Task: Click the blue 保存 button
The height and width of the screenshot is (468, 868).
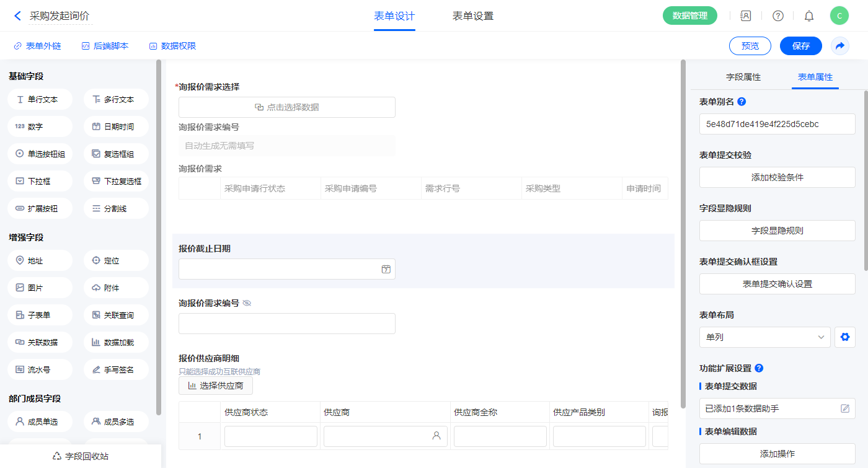Action: pyautogui.click(x=800, y=46)
